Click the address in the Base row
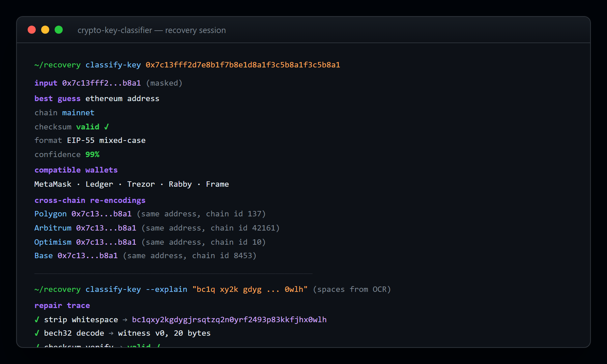Screen dimensions: 607x364 coord(88,255)
